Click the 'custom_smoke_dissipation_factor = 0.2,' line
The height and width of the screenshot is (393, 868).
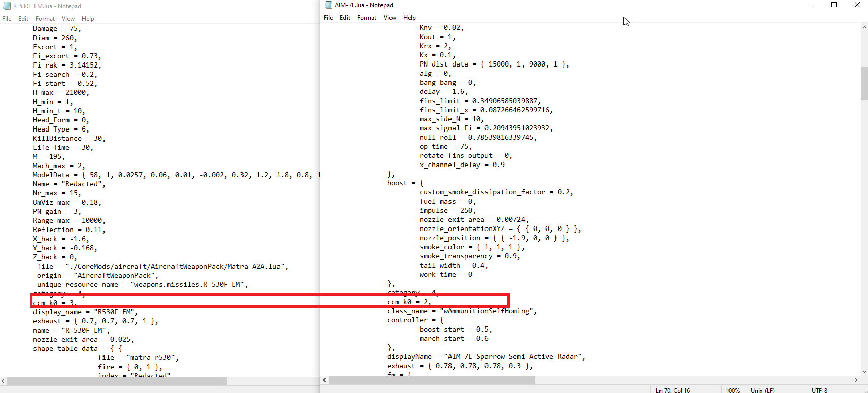coord(497,192)
